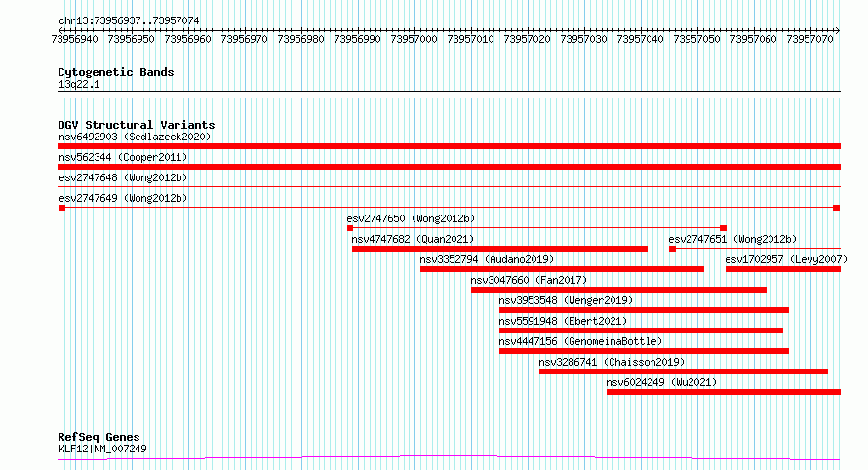Open nsv3286741 (Chaisson2019) label
Image resolution: width=868 pixels, height=470 pixels.
tap(612, 362)
